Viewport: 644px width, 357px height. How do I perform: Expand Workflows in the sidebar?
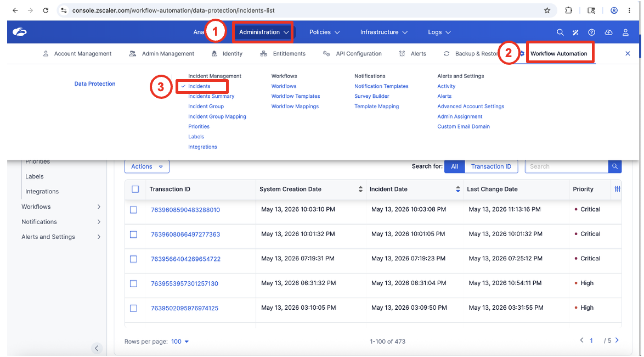coord(61,207)
